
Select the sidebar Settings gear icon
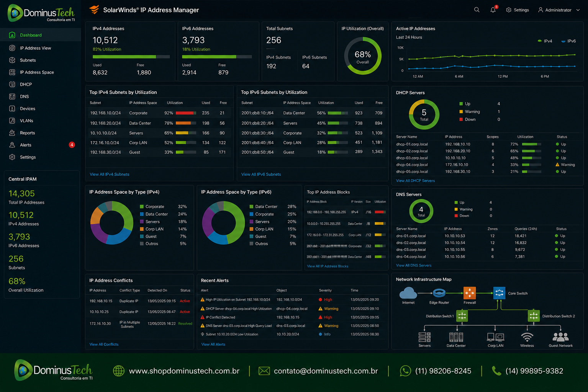[x=12, y=157]
